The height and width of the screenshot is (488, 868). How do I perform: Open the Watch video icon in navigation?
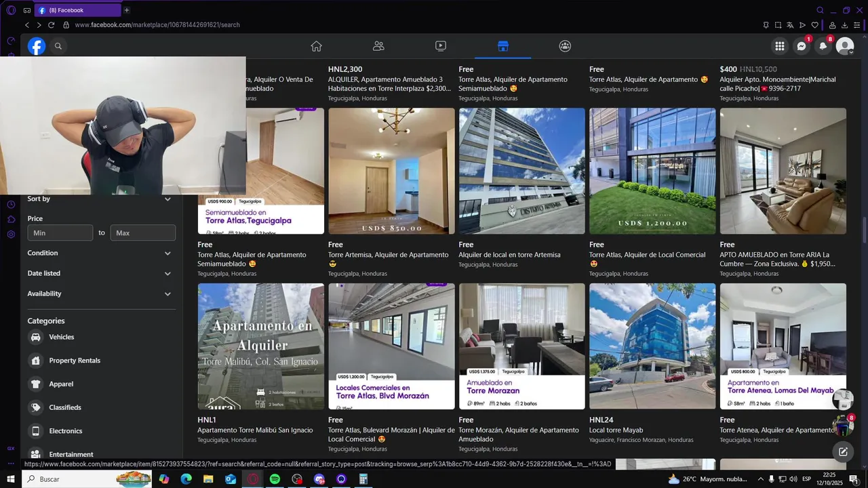441,46
